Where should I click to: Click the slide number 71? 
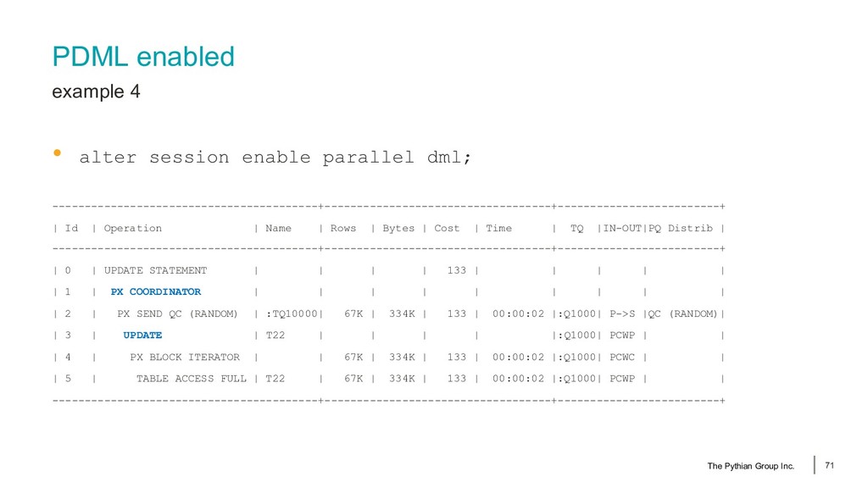(x=829, y=465)
